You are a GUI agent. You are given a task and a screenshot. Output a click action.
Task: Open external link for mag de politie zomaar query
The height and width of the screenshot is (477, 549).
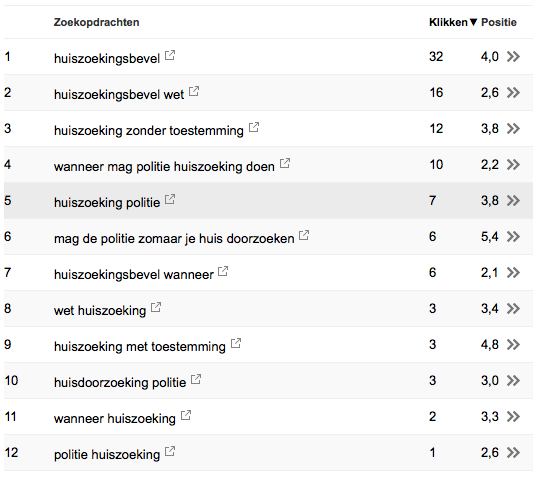pos(304,235)
